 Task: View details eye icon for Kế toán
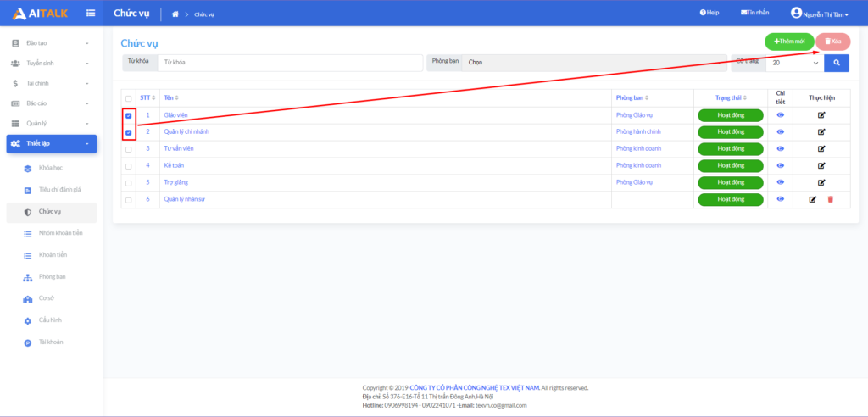[x=781, y=165]
